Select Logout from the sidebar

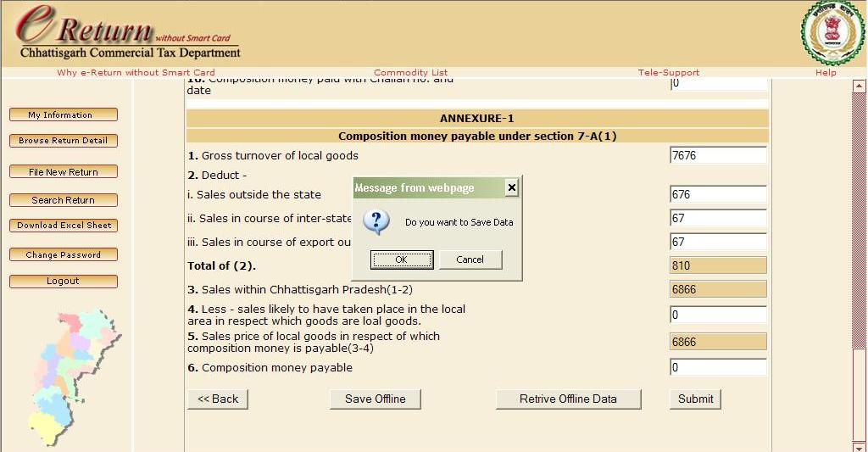(63, 281)
